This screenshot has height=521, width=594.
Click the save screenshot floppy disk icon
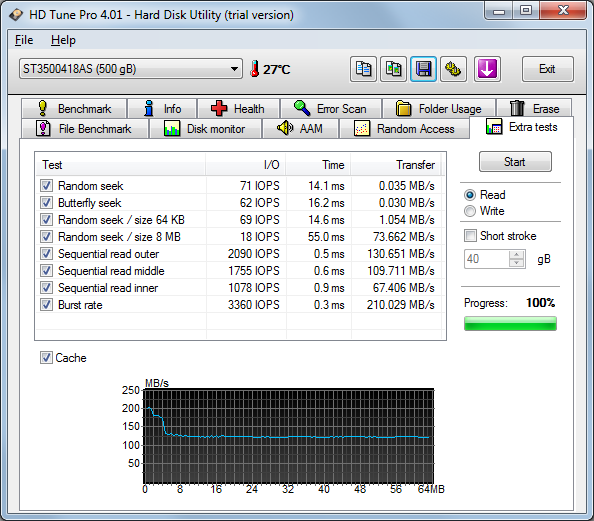[423, 69]
